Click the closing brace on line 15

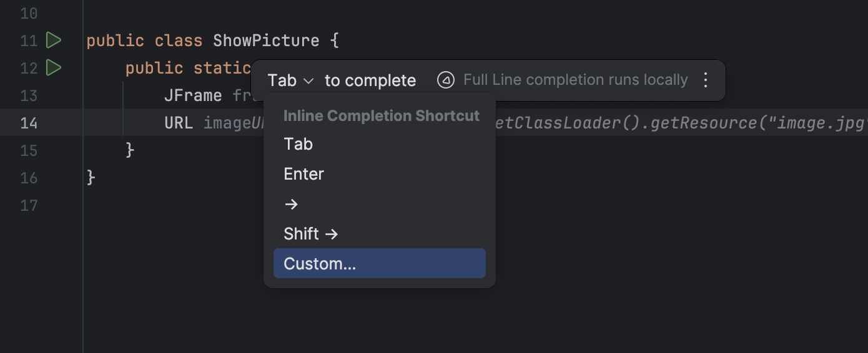130,150
